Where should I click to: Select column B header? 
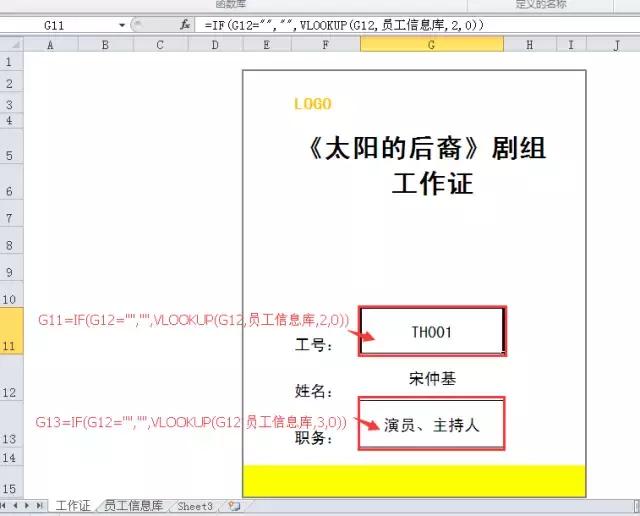[105, 44]
